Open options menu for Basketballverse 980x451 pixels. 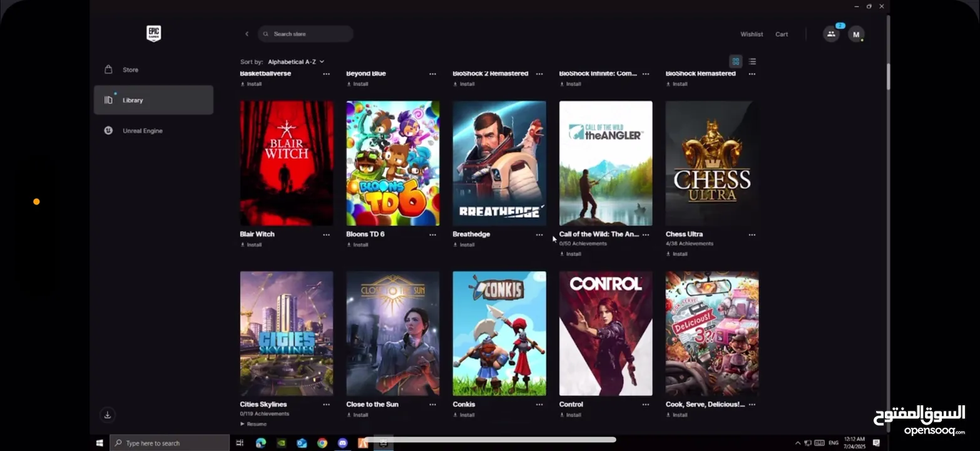tap(326, 74)
